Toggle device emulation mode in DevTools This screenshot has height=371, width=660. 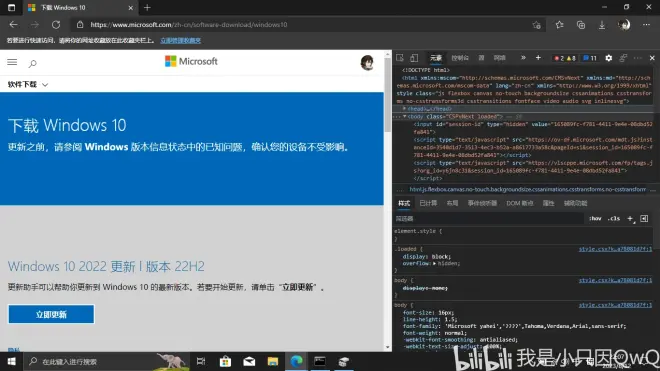414,58
